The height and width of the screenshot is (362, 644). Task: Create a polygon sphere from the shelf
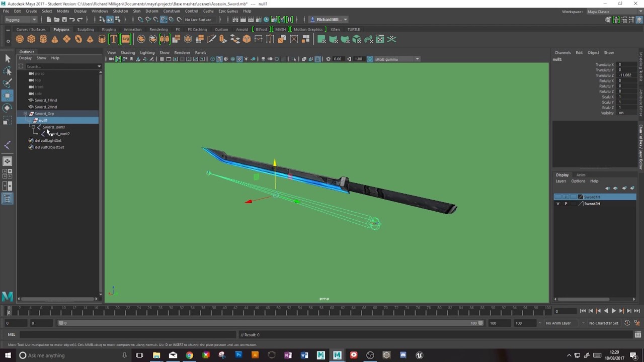[x=20, y=39]
